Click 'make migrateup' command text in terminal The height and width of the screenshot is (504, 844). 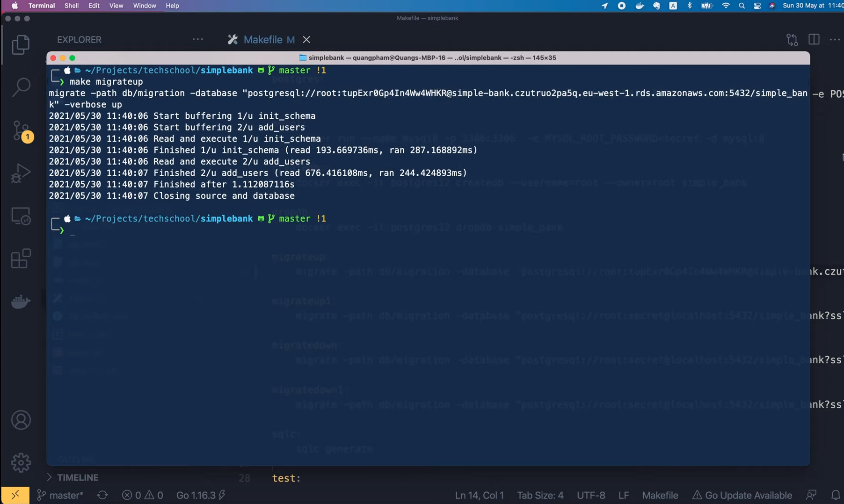(x=106, y=82)
